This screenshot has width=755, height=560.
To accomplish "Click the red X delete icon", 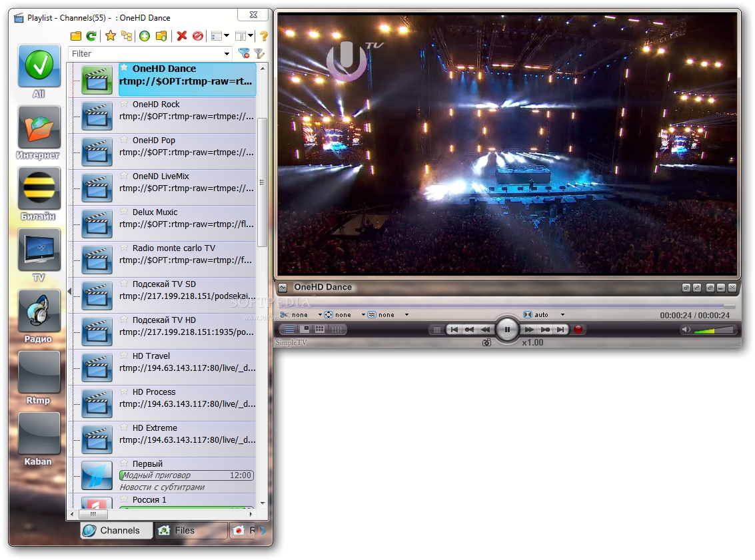I will 182,36.
